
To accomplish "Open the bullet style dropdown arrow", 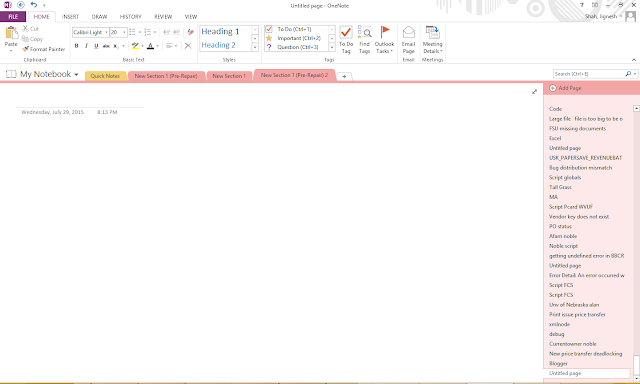I will [140, 32].
